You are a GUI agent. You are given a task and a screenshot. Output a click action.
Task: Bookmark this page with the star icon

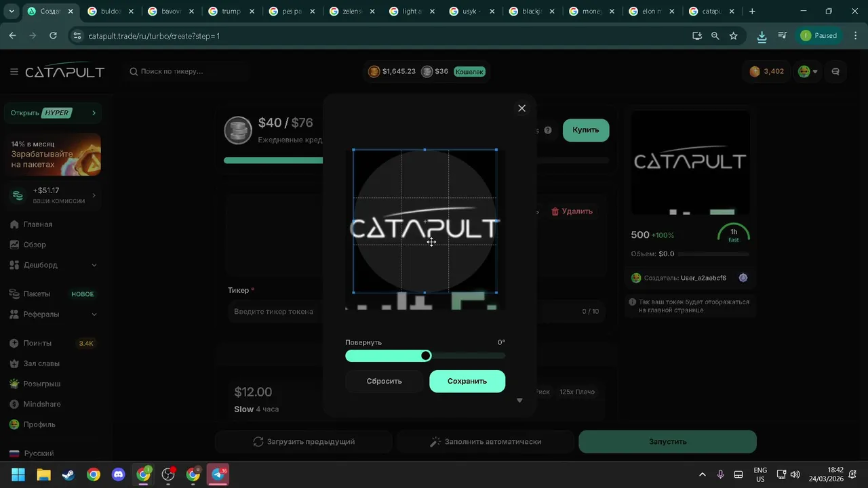pos(734,36)
